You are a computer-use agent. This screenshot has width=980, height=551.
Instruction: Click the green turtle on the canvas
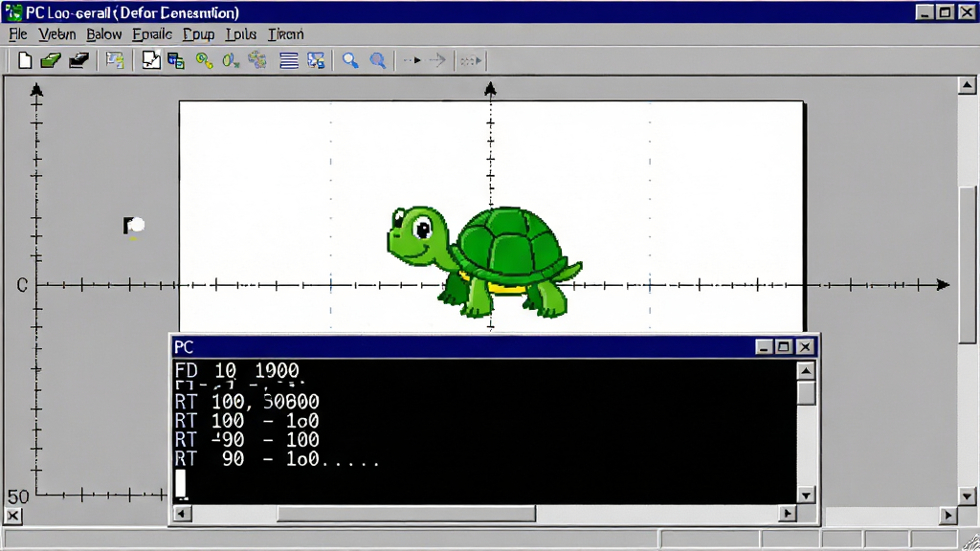tap(483, 262)
